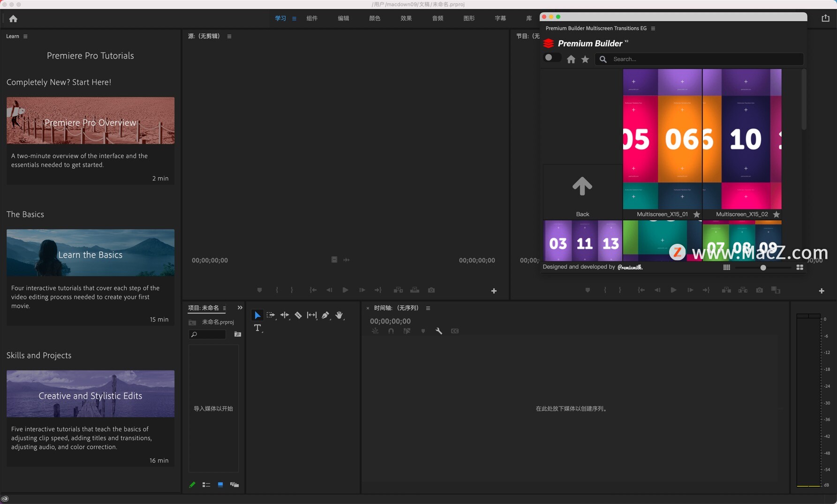Toggle Captions track CC button in Timeline
Screen dimensions: 837x504
[455, 331]
